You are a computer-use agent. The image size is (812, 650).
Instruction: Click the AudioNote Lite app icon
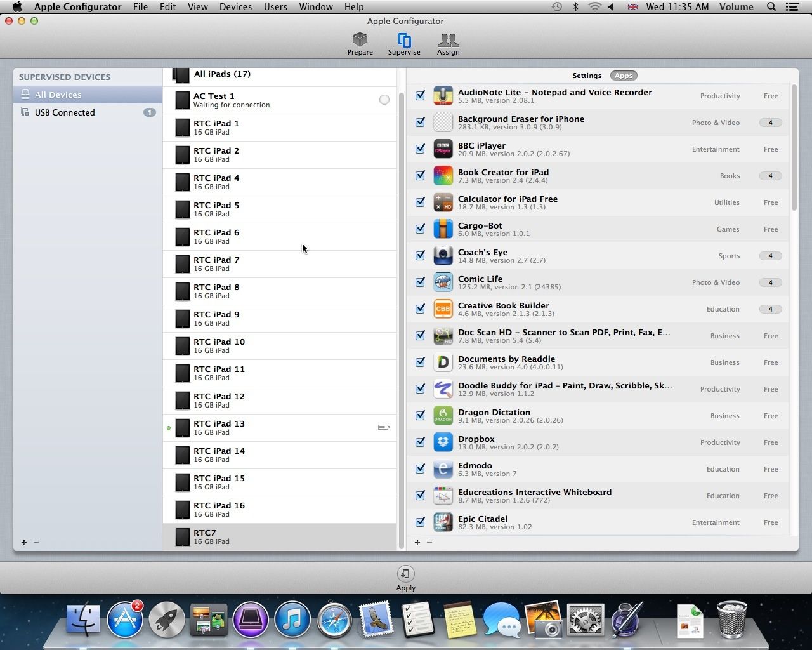[x=443, y=96]
